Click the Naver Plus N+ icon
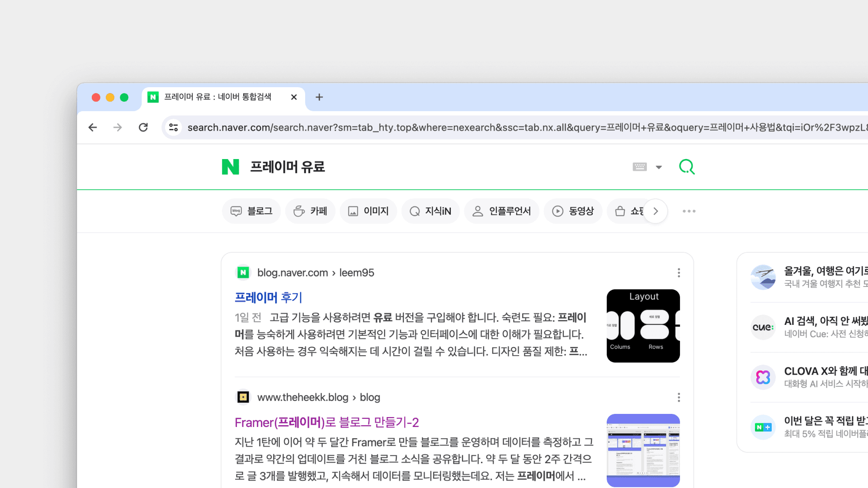The width and height of the screenshot is (868, 488). [x=763, y=427]
